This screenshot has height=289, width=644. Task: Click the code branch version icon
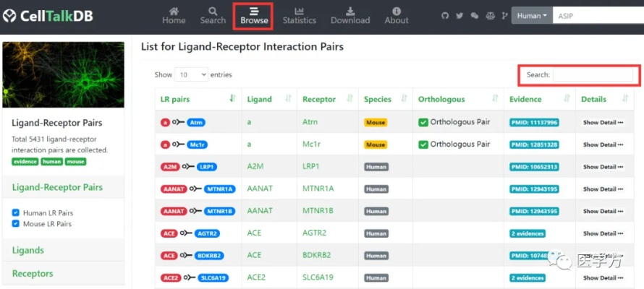[x=504, y=15]
